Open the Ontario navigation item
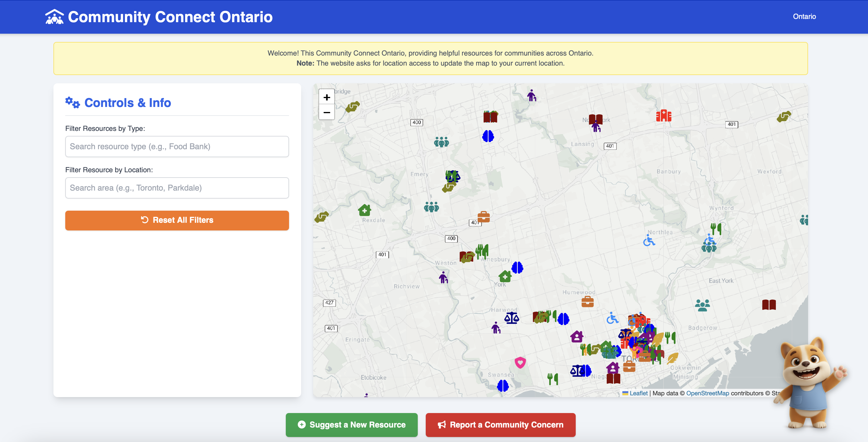 804,17
